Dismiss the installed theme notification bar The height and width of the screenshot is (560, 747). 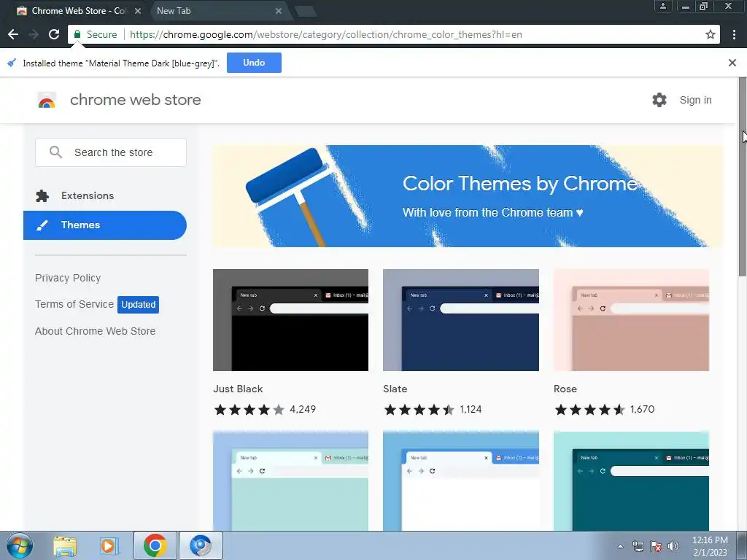(x=732, y=63)
